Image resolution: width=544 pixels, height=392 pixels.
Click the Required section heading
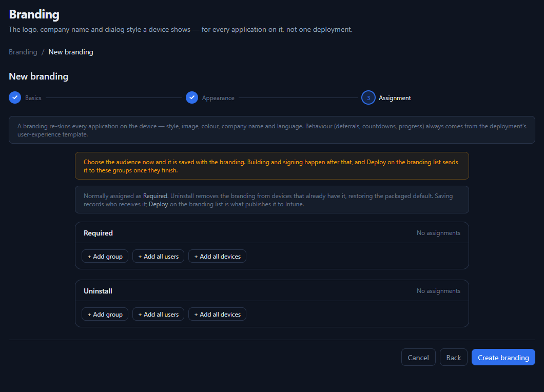(x=98, y=233)
